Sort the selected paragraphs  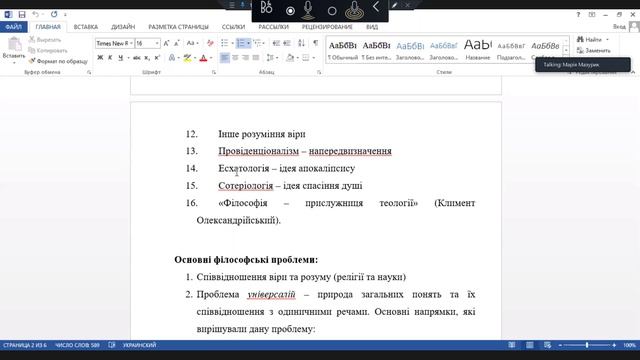point(301,43)
